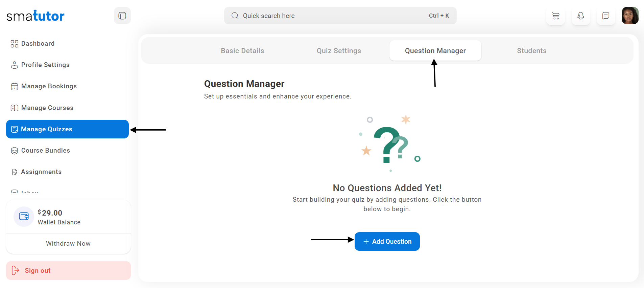Select Manage Courses menu item
The width and height of the screenshot is (644, 288).
(47, 108)
